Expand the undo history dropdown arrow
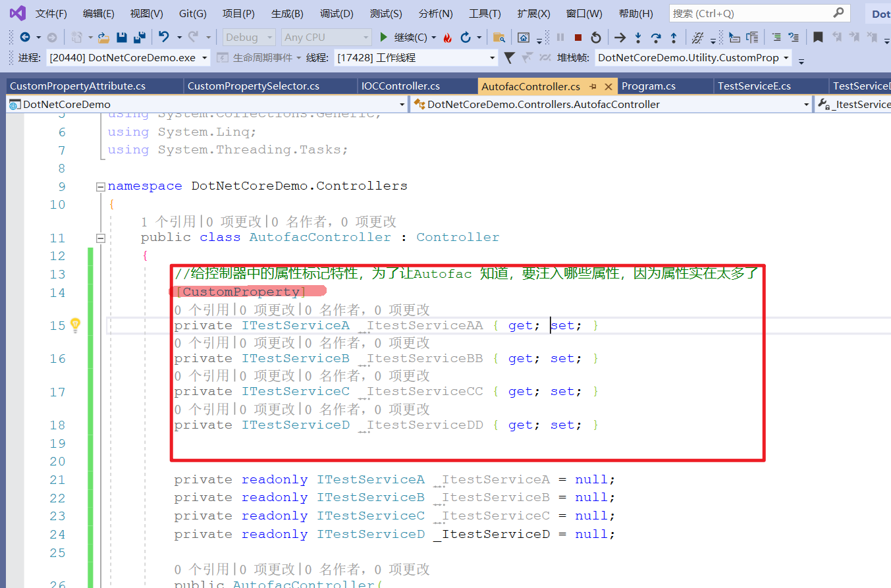 (178, 38)
